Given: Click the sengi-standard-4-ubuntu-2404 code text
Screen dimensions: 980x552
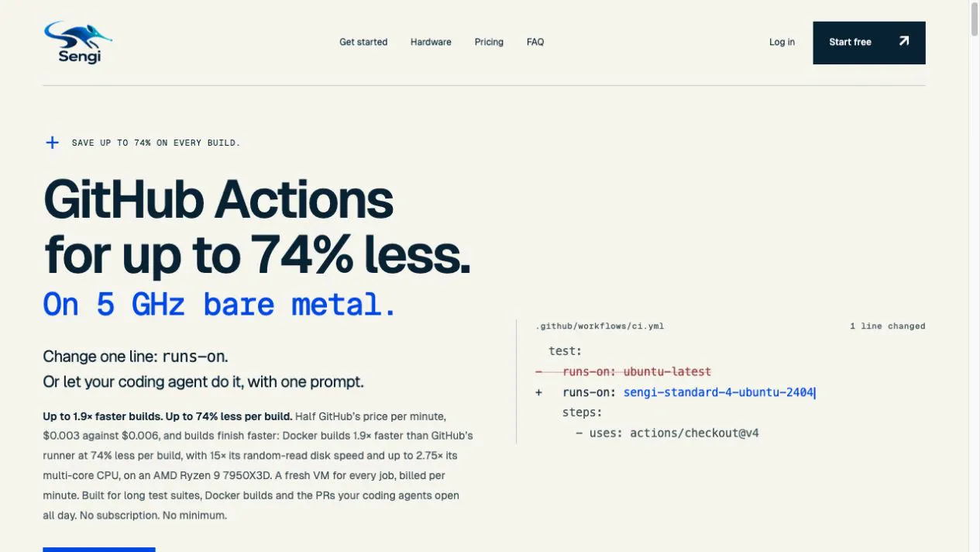Looking at the screenshot, I should (x=718, y=392).
